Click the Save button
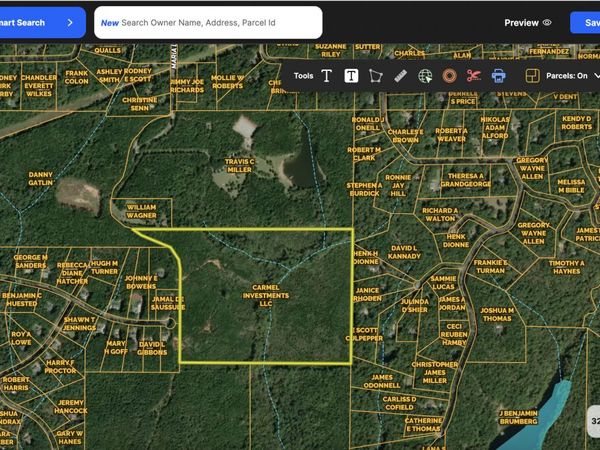The image size is (600, 450). [x=586, y=22]
